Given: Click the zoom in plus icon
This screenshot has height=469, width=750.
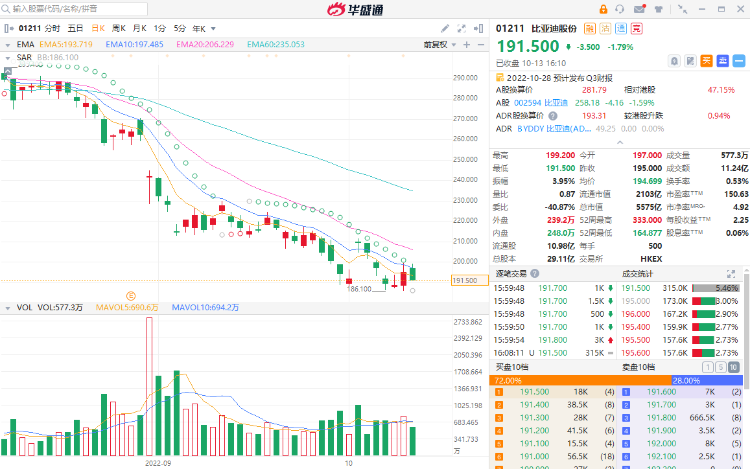Looking at the screenshot, I should (467, 44).
